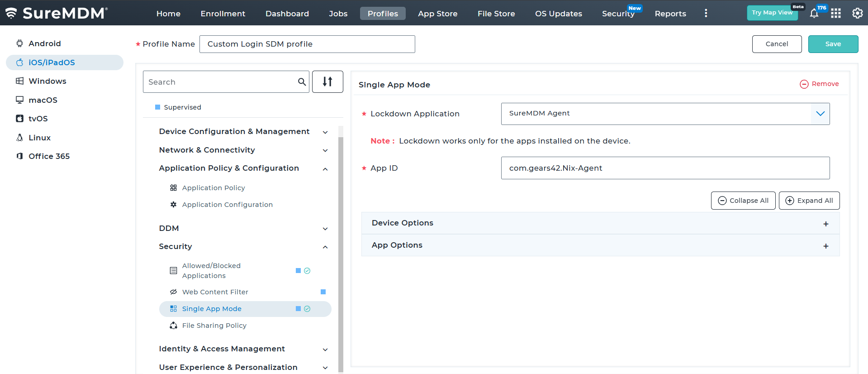This screenshot has height=374, width=868.
Task: Go to the Home tab
Action: pyautogui.click(x=168, y=14)
